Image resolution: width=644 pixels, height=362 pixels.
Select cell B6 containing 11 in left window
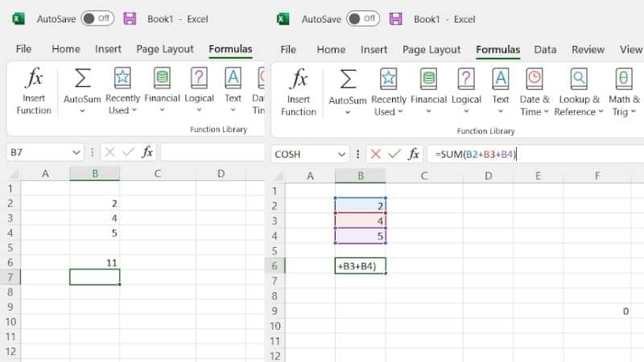coord(95,263)
